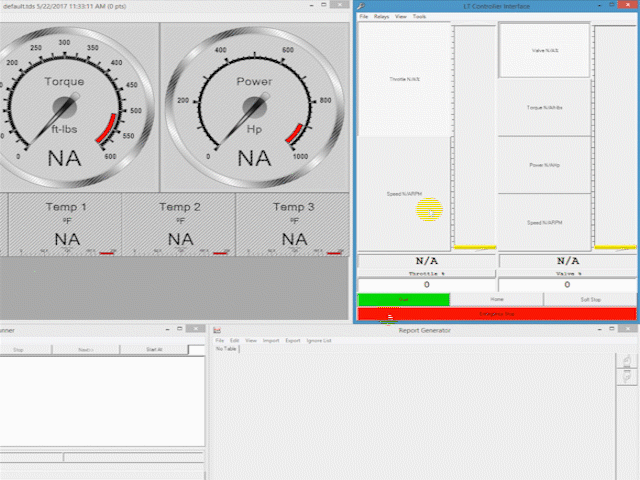Open the Ignore List menu in Report Generator

tap(319, 340)
